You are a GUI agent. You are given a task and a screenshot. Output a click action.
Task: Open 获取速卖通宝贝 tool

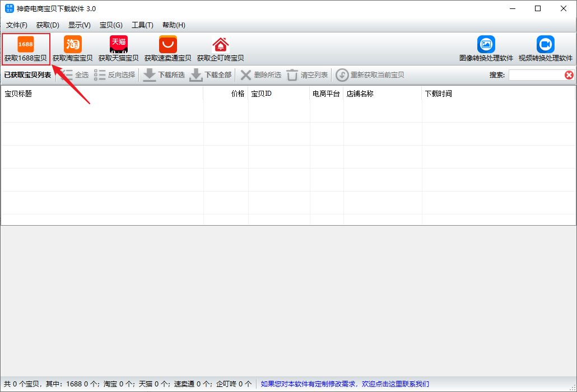[x=167, y=45]
